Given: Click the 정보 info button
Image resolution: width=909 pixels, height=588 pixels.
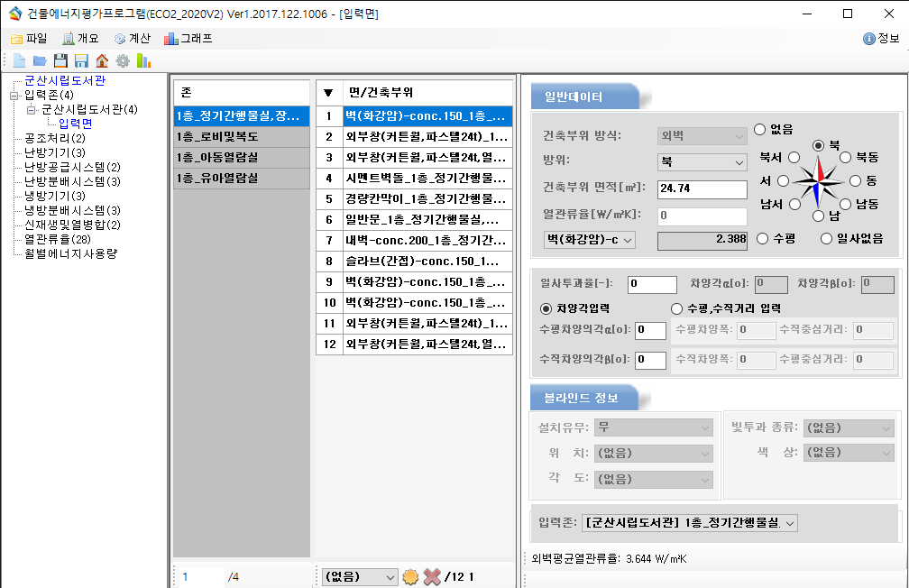Looking at the screenshot, I should (881, 39).
